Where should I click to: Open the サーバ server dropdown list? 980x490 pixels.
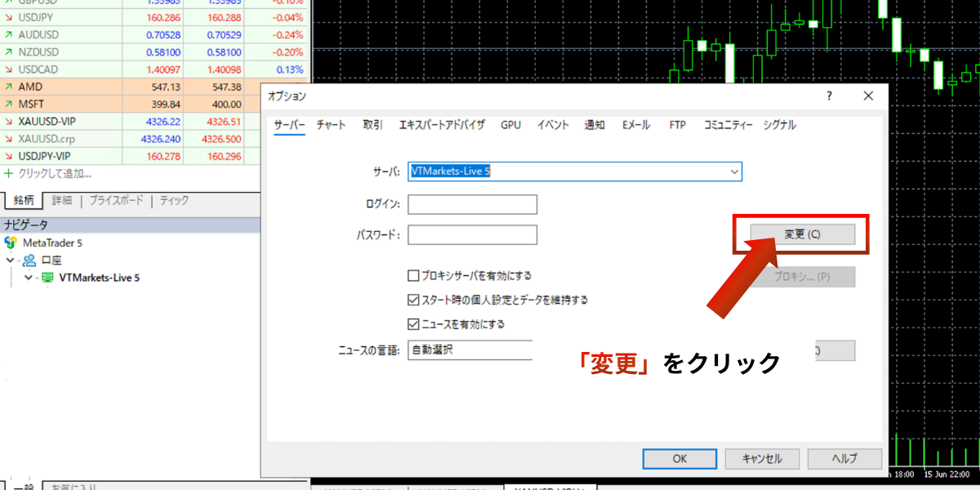coord(734,171)
